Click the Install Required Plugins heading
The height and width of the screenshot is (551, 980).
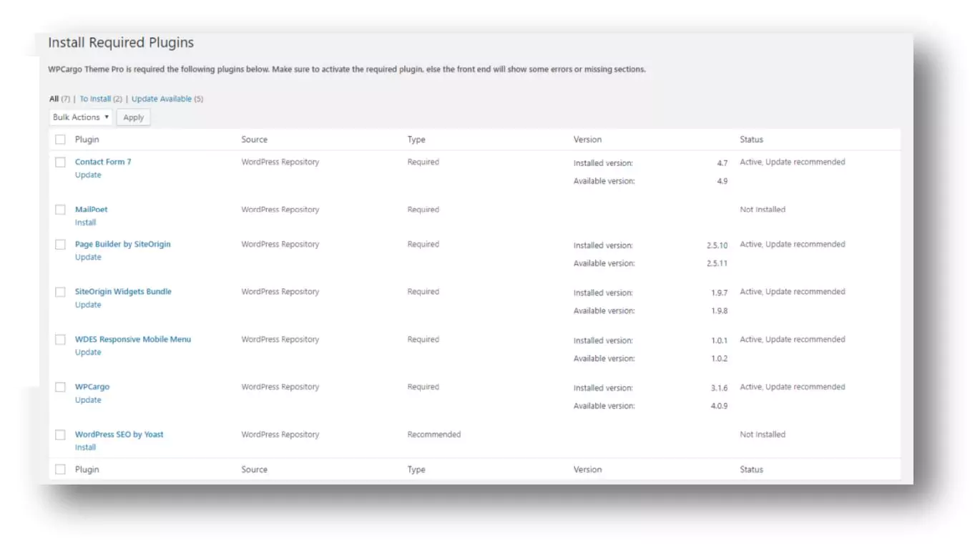click(x=121, y=43)
